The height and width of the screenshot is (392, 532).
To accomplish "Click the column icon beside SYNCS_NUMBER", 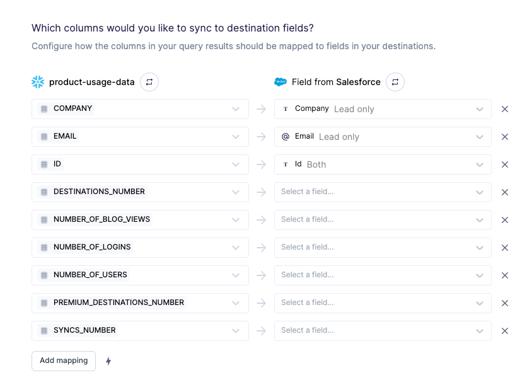I will coord(43,330).
